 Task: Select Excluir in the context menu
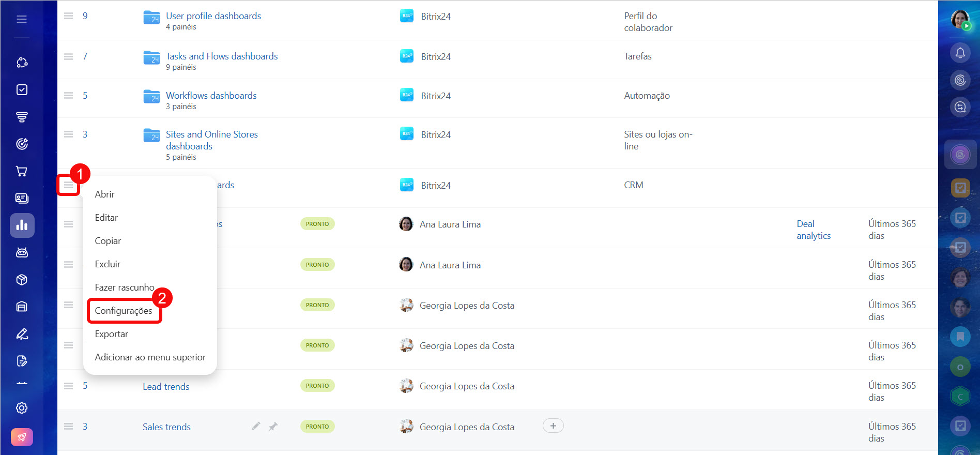108,264
